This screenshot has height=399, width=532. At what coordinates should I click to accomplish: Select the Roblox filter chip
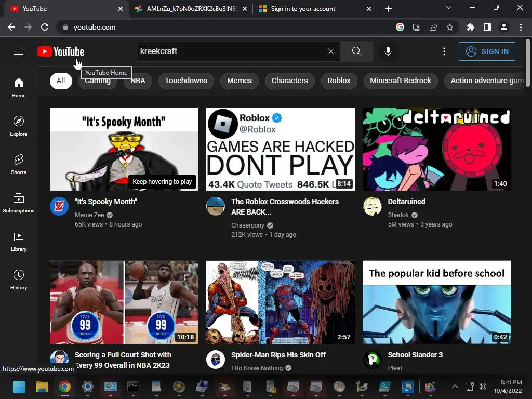(339, 81)
